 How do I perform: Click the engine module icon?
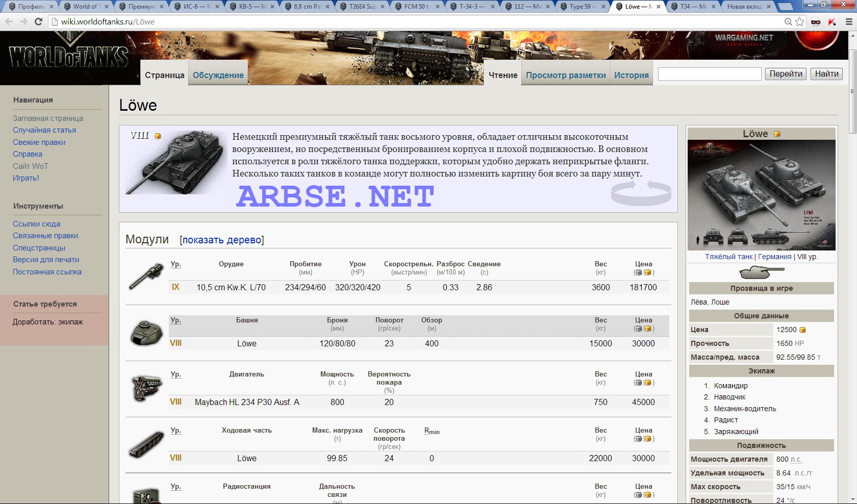146,388
